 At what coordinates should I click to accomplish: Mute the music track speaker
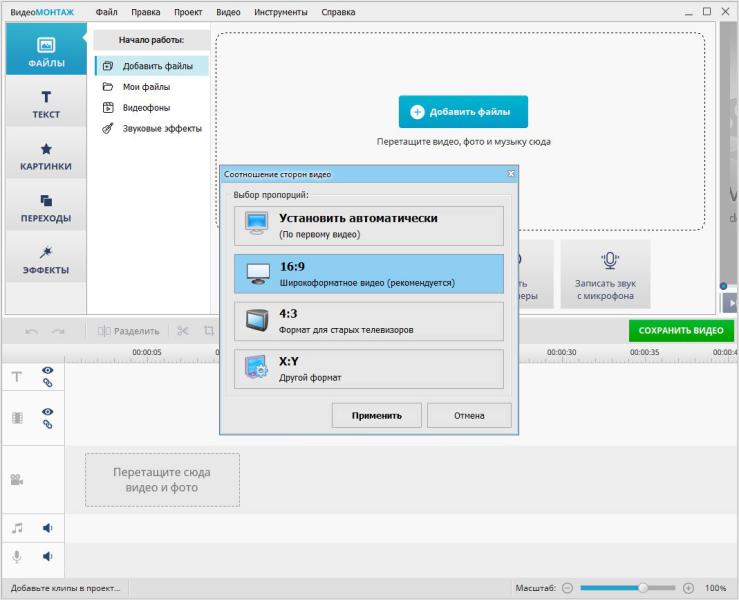coord(48,528)
